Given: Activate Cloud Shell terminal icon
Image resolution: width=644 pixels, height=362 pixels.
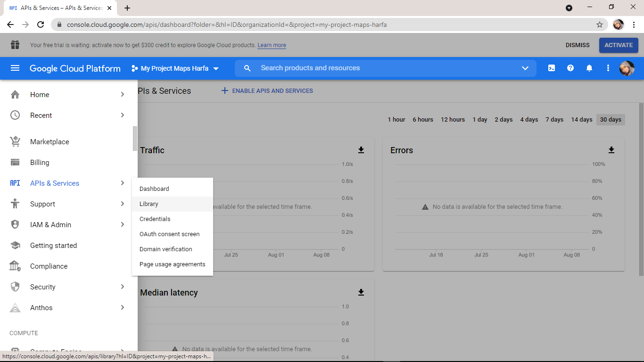Looking at the screenshot, I should (x=551, y=68).
